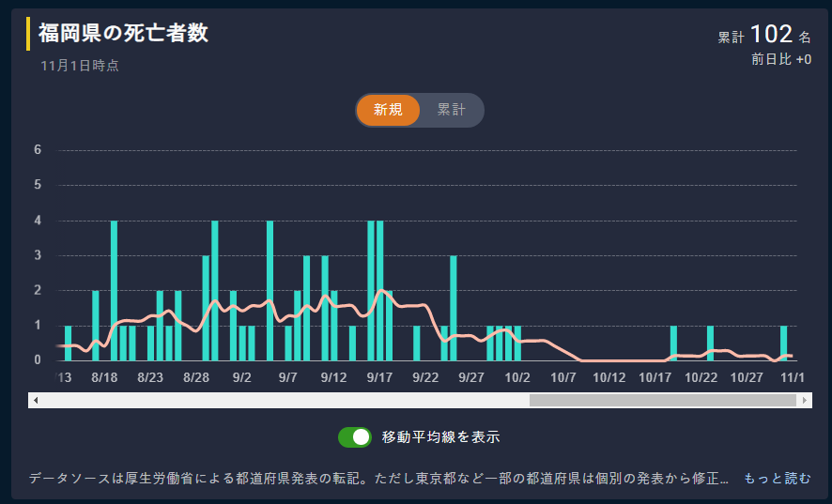Click the 10/22 x-axis date label
Image resolution: width=832 pixels, height=504 pixels.
(x=701, y=377)
